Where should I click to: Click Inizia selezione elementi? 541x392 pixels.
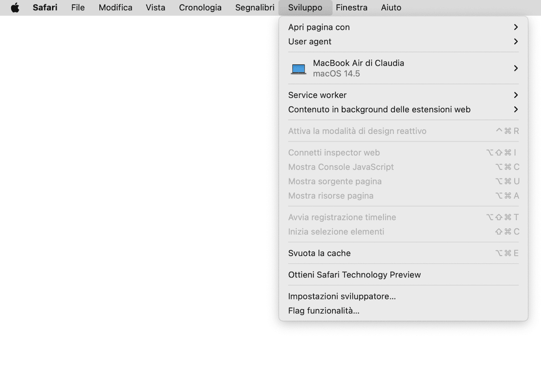coord(403,232)
